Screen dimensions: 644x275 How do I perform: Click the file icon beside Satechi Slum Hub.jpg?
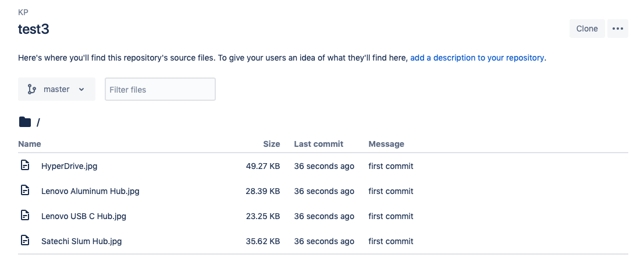click(x=25, y=241)
